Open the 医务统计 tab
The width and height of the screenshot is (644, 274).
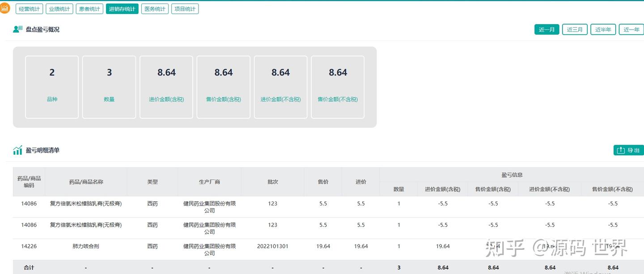click(x=155, y=8)
